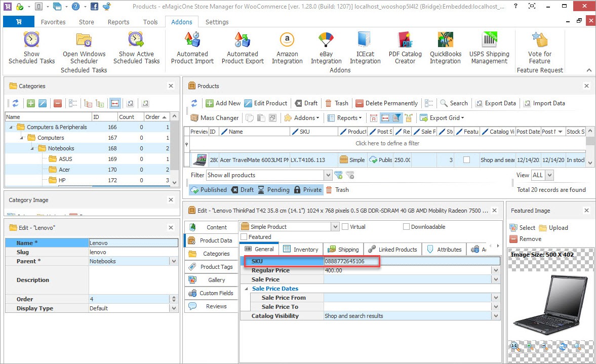Open Show all products filter dropdown
Viewport: 596px width, 364px height.
click(328, 175)
